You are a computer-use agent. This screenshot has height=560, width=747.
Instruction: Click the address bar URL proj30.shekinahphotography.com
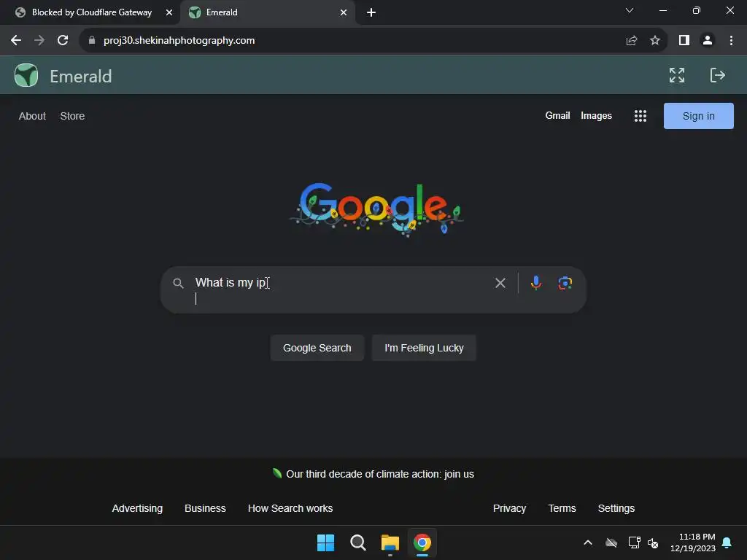(179, 41)
